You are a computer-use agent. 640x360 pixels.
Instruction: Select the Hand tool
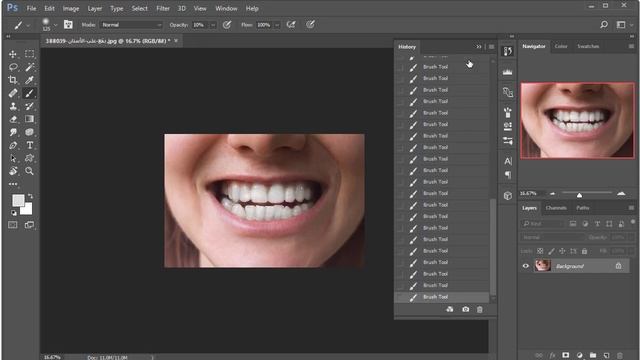13,171
